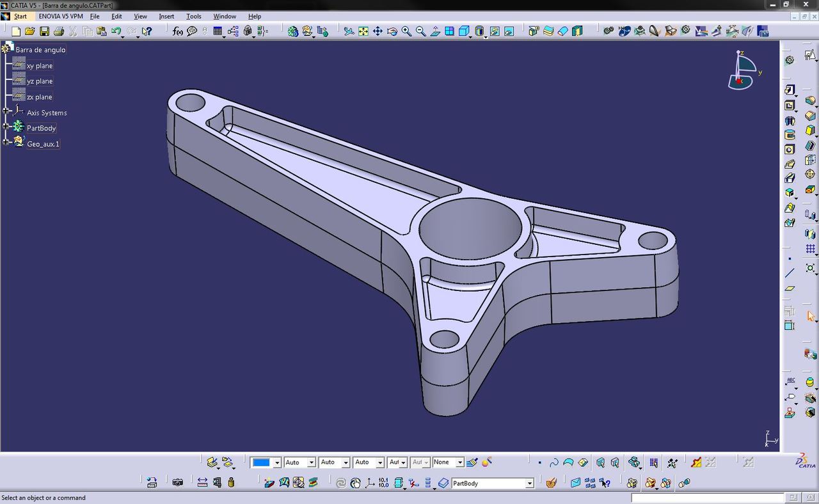Open the None layer dropdown
Image resolution: width=819 pixels, height=504 pixels.
(x=459, y=462)
